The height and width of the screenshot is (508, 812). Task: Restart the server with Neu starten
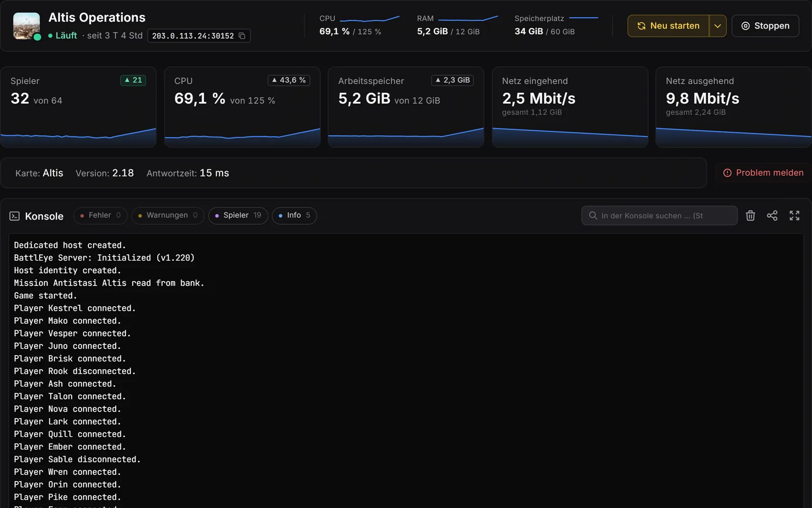click(x=668, y=26)
